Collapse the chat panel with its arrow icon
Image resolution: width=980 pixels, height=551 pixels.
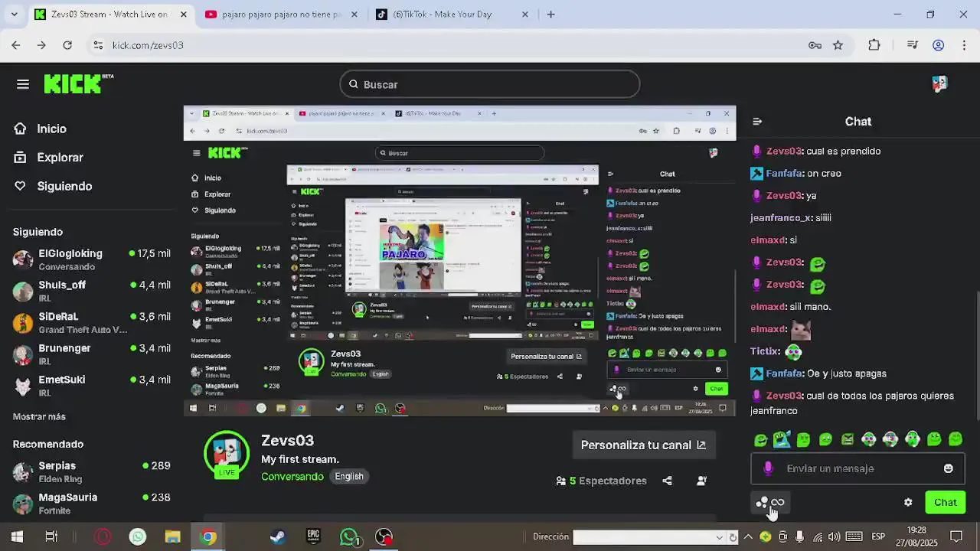click(757, 121)
